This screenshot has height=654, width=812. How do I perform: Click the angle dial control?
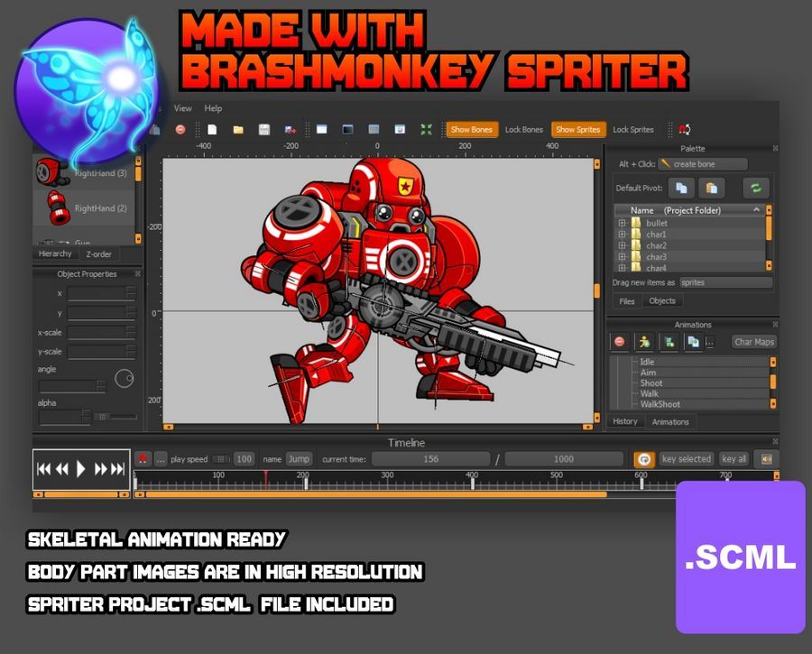click(x=125, y=379)
